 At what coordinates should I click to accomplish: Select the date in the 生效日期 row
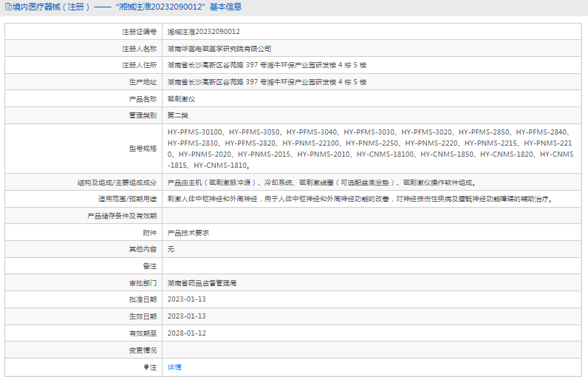[187, 316]
